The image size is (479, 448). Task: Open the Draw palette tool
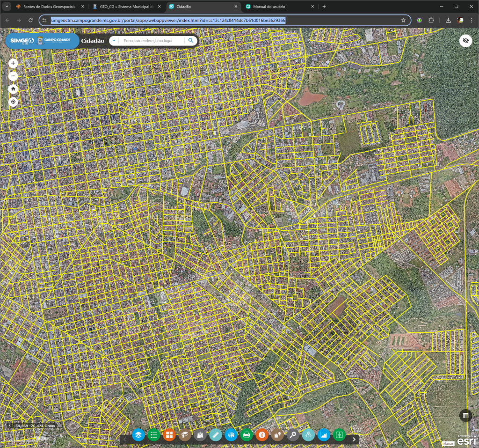pyautogui.click(x=231, y=435)
